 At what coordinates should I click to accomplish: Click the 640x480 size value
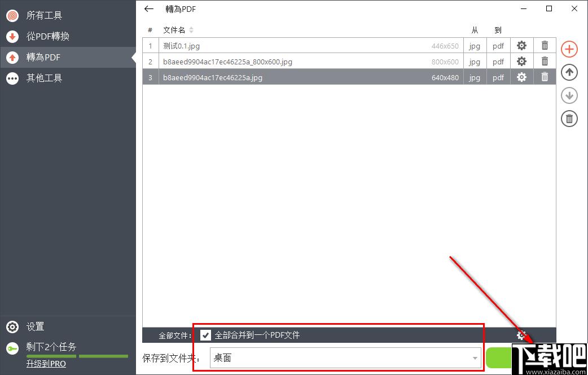pyautogui.click(x=445, y=78)
